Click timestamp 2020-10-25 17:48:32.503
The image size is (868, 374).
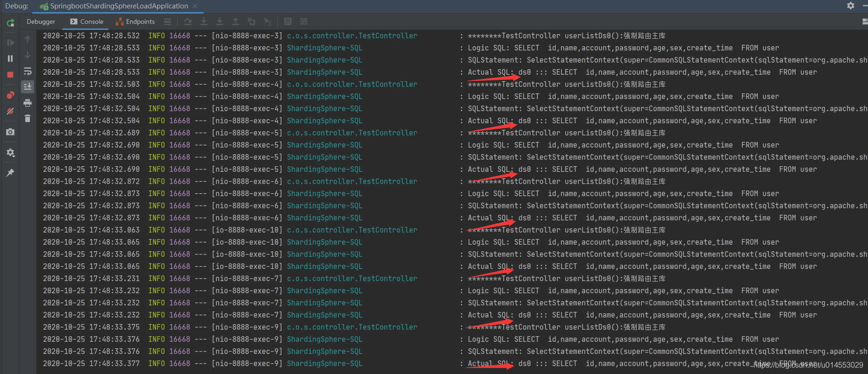pos(91,84)
